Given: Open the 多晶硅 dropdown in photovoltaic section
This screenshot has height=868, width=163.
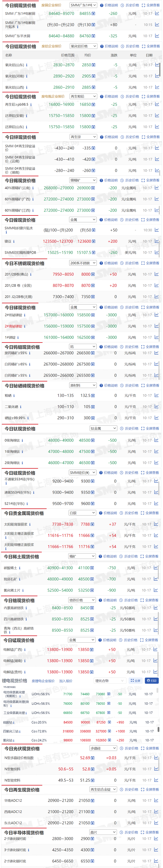Looking at the screenshot, I should click(x=103, y=748).
